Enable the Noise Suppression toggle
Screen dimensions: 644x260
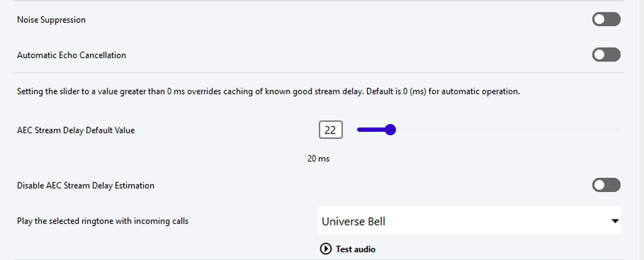[x=606, y=19]
